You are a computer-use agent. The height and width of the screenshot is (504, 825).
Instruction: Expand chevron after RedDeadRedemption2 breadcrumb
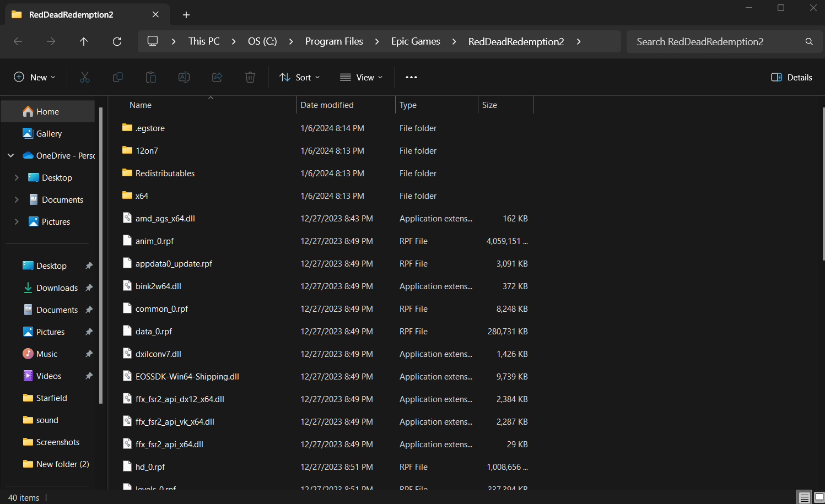click(579, 41)
